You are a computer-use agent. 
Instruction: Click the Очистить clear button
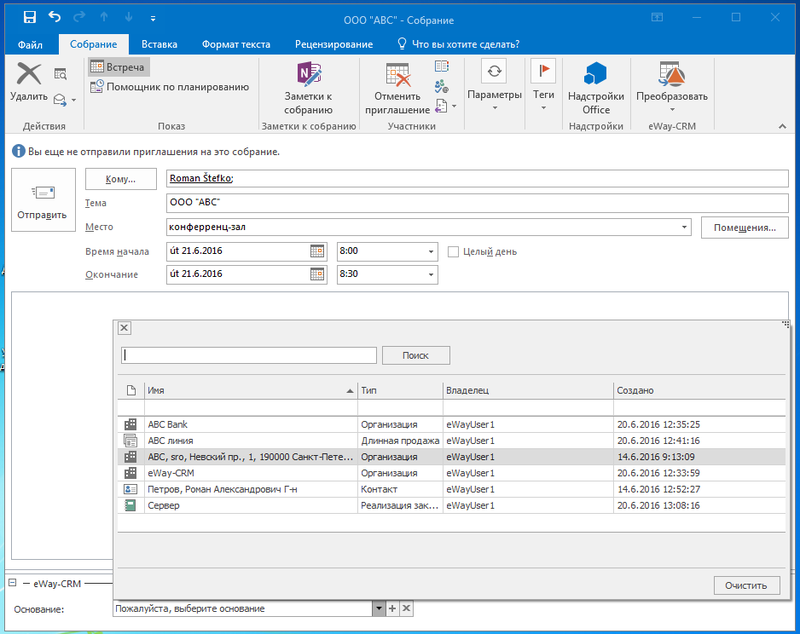[x=746, y=586]
